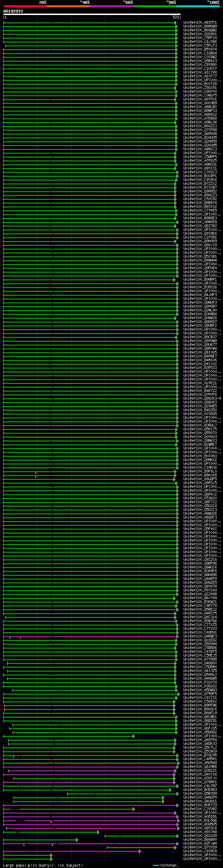Select the UniRef100_B0E9D3 label
The height and width of the screenshot is (868, 223).
click(x=200, y=790)
